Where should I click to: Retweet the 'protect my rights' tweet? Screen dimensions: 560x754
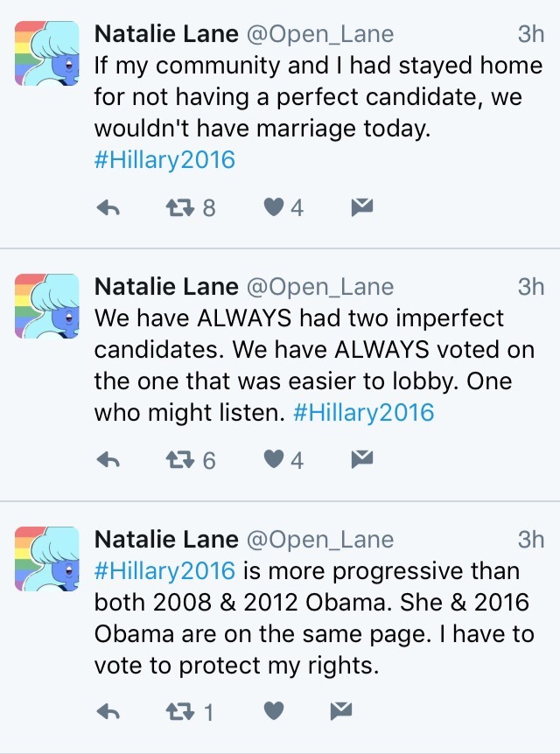180,712
